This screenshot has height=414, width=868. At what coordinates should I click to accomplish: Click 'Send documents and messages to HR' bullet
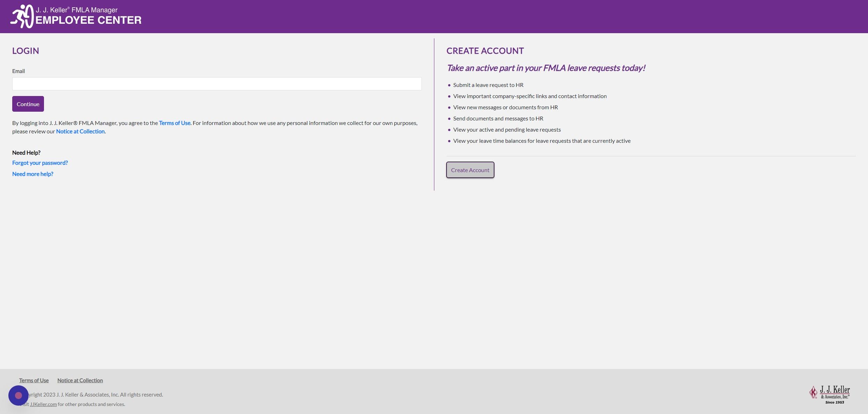click(498, 118)
